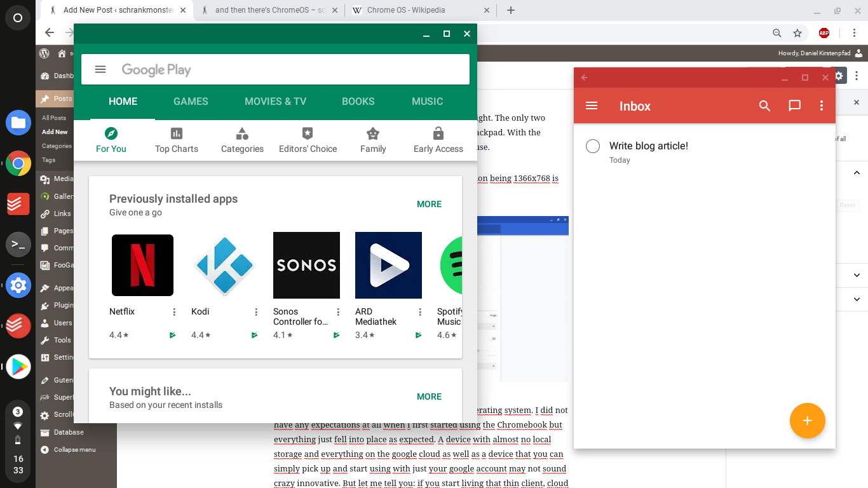Open the Database menu in WordPress sidebar
This screenshot has width=868, height=488.
pos(68,432)
